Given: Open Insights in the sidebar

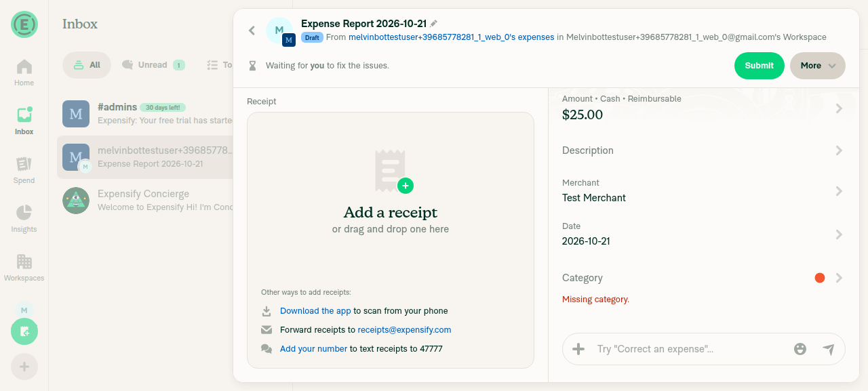Looking at the screenshot, I should tap(24, 219).
